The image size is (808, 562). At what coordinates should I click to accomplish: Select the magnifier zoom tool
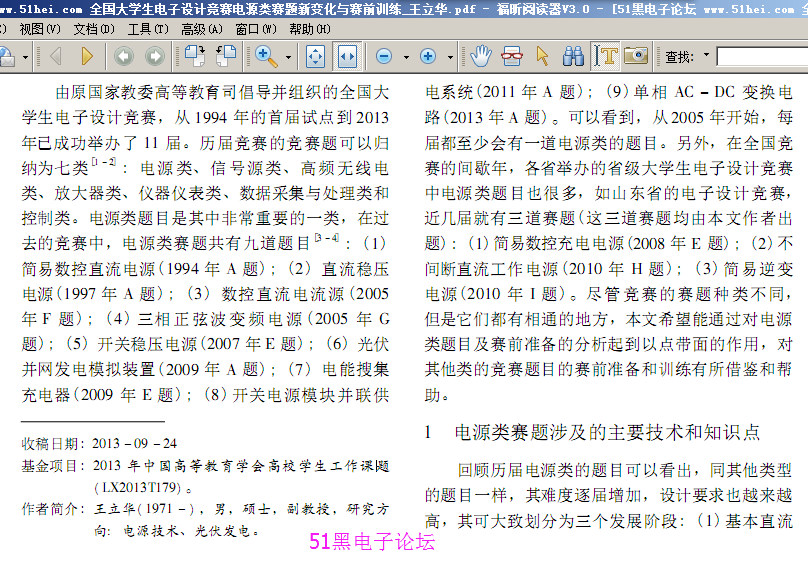[x=266, y=56]
